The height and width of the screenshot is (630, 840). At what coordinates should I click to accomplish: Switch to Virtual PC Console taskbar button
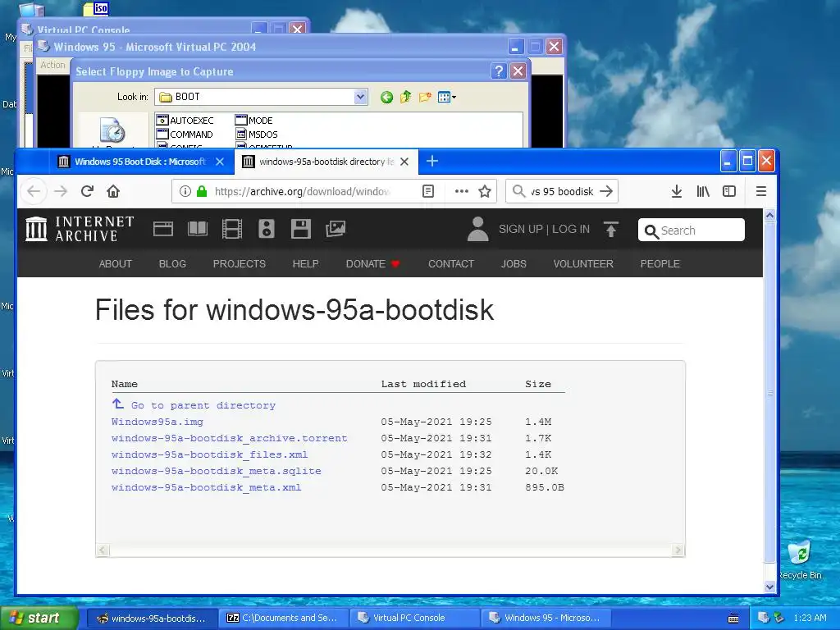[414, 618]
